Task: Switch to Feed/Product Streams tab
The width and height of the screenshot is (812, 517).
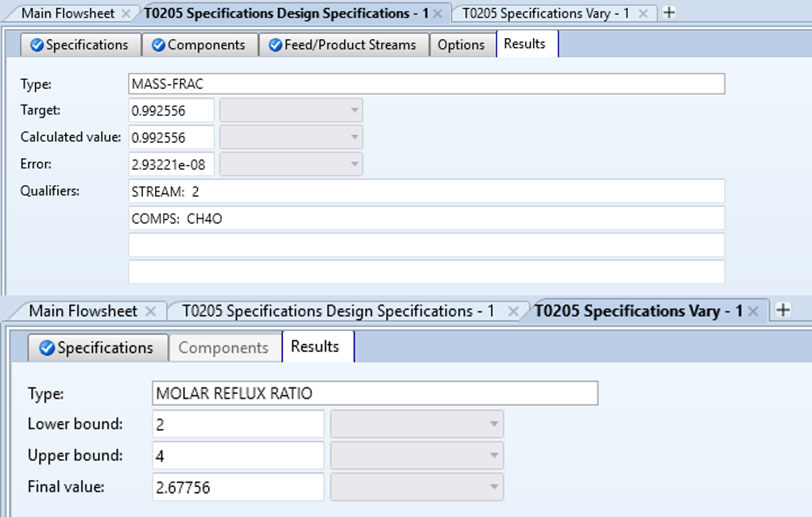Action: [343, 45]
